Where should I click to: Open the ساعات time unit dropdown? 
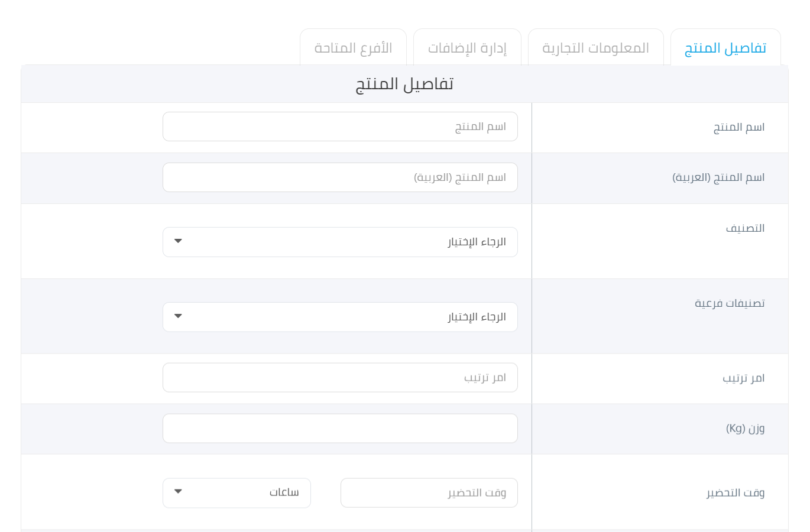tap(236, 493)
